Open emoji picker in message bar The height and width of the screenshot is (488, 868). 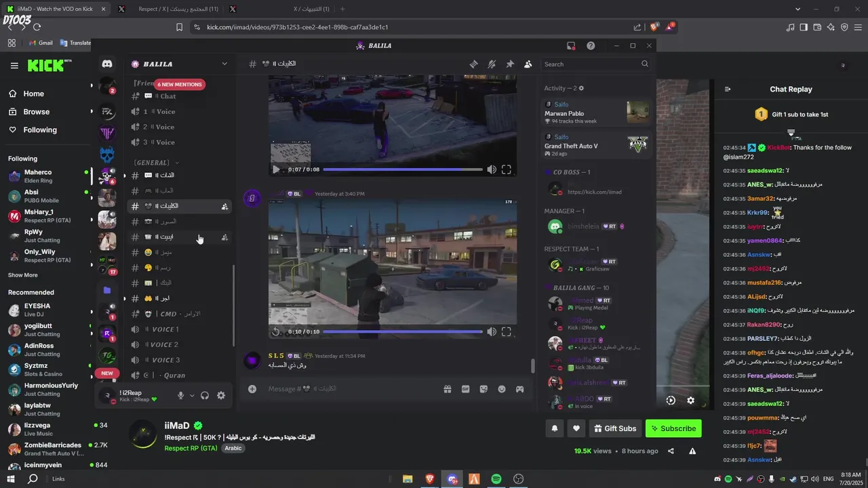(502, 389)
